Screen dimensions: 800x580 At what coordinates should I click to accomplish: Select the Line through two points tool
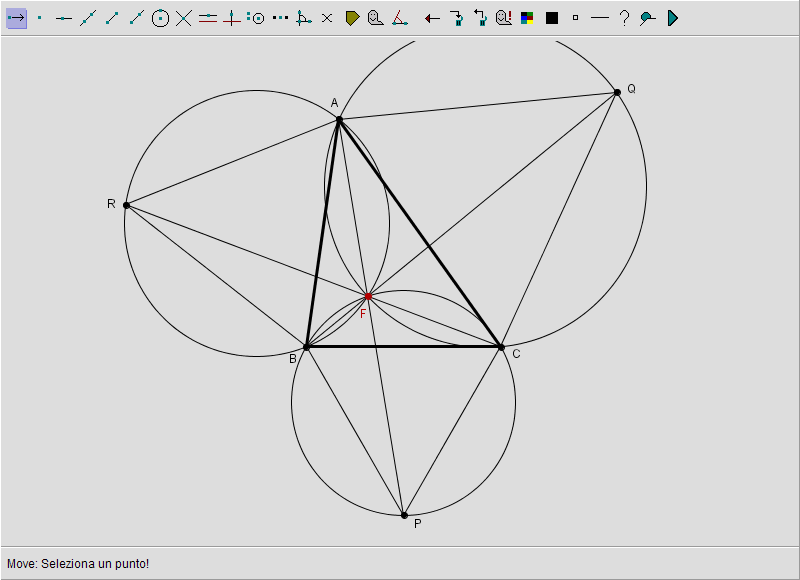88,18
